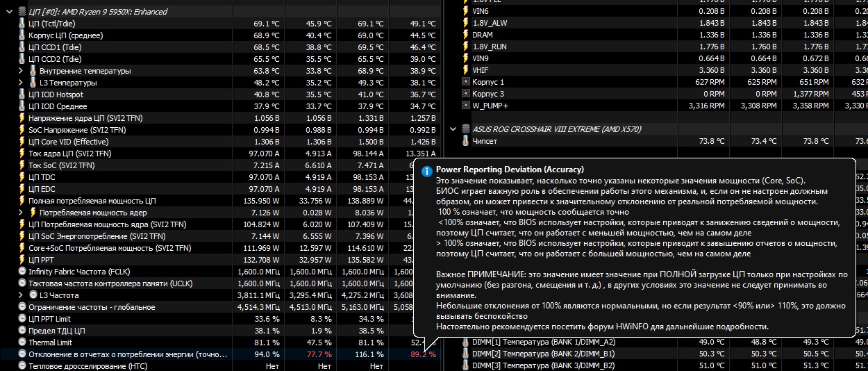
Task: Click the lightning icon for VHIF
Action: point(465,70)
